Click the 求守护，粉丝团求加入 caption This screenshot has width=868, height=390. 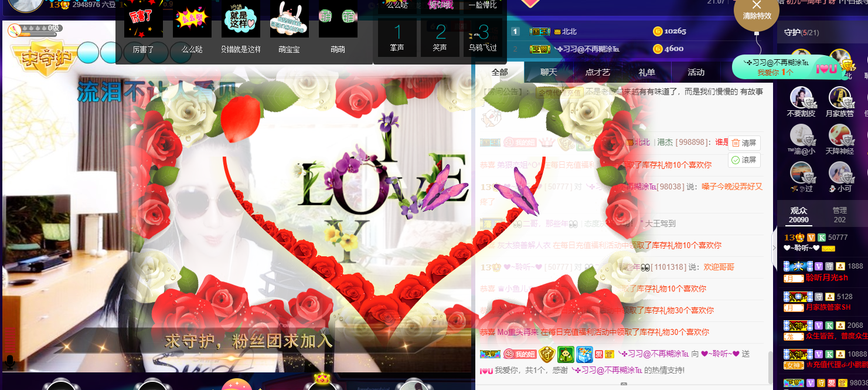coord(249,341)
